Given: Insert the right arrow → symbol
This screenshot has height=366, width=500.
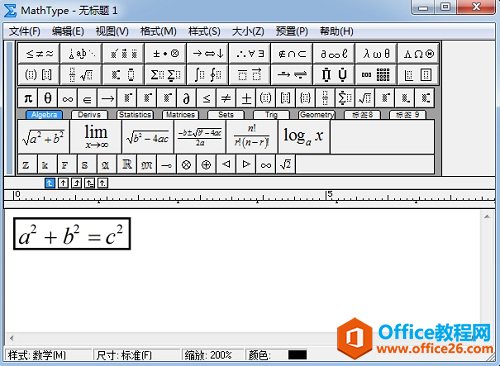Looking at the screenshot, I should pyautogui.click(x=107, y=98).
